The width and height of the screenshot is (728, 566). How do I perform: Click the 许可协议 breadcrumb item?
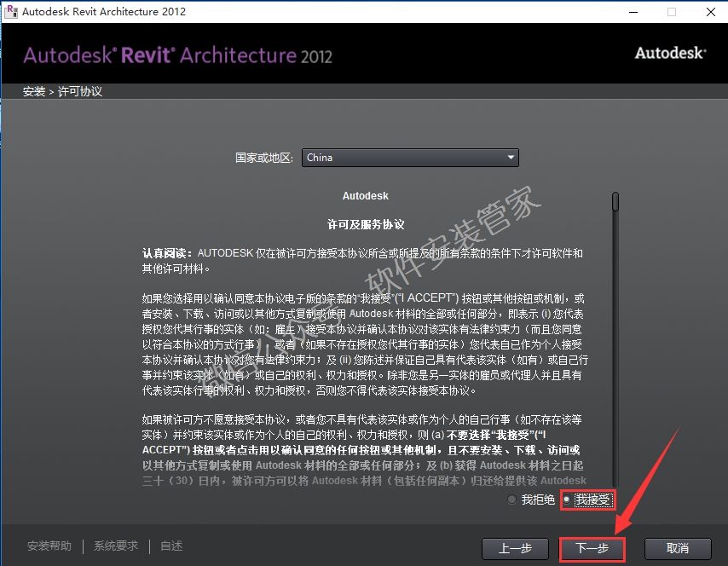tap(80, 91)
